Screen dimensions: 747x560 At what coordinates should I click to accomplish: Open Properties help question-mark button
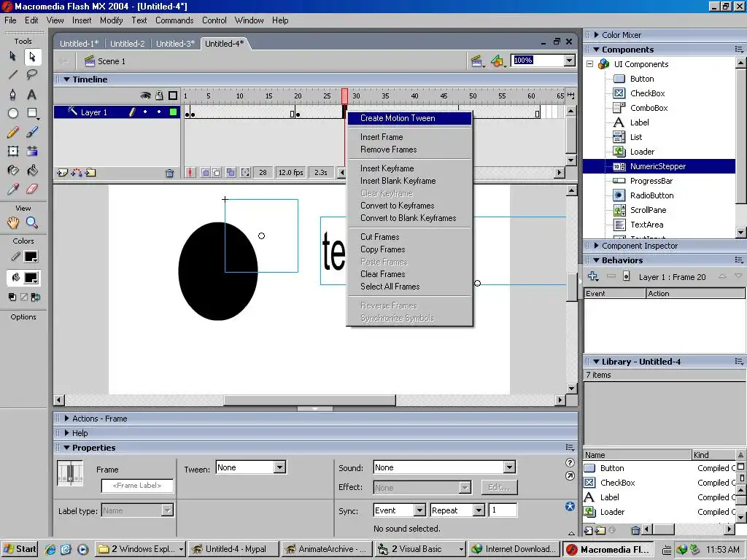pos(569,462)
